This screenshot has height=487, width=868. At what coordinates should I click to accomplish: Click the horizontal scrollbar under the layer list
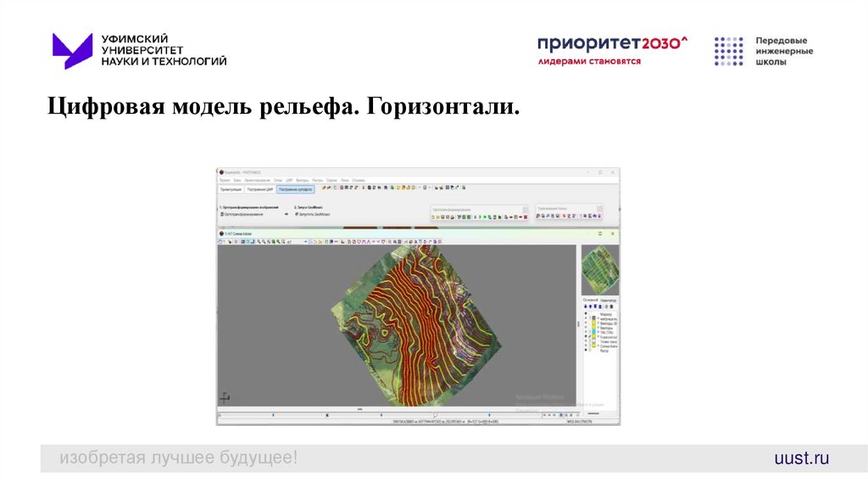pos(593,412)
